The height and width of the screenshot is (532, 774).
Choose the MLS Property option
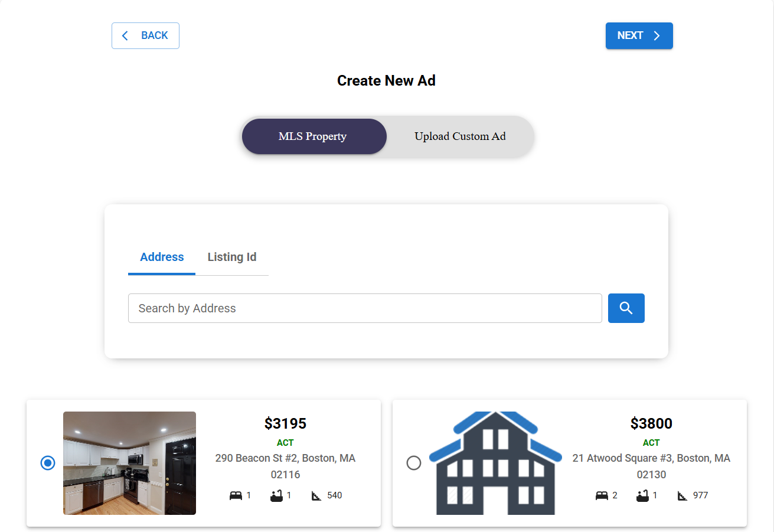pos(313,136)
